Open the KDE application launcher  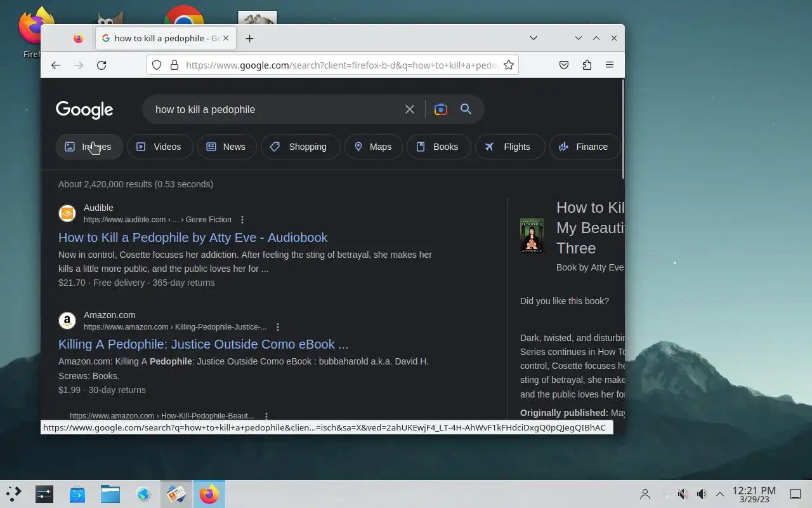[x=13, y=494]
